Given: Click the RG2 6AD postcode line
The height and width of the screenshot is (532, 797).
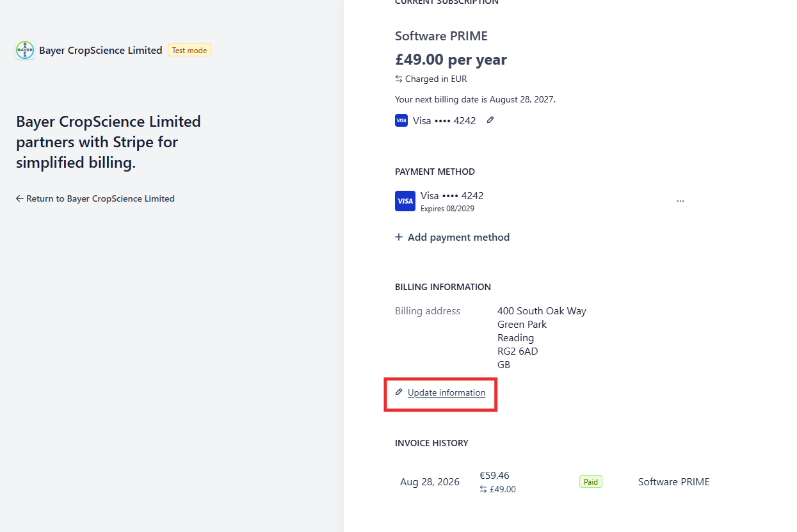Looking at the screenshot, I should [517, 351].
